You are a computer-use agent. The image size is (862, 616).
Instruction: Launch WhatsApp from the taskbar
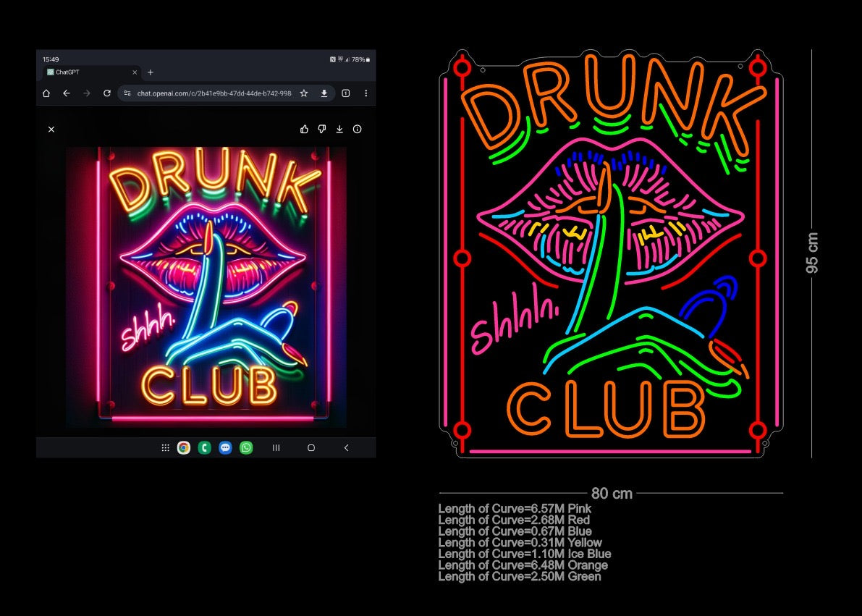tap(246, 447)
